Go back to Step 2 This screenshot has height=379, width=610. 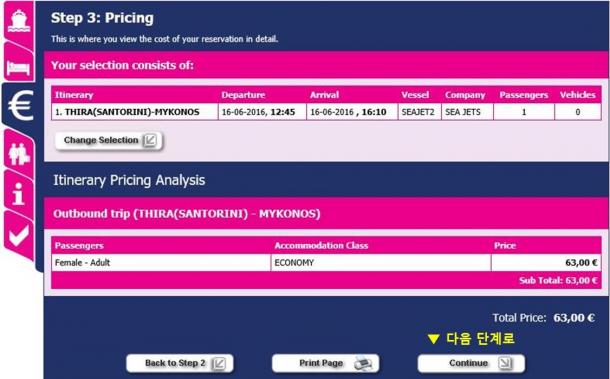[x=180, y=363]
